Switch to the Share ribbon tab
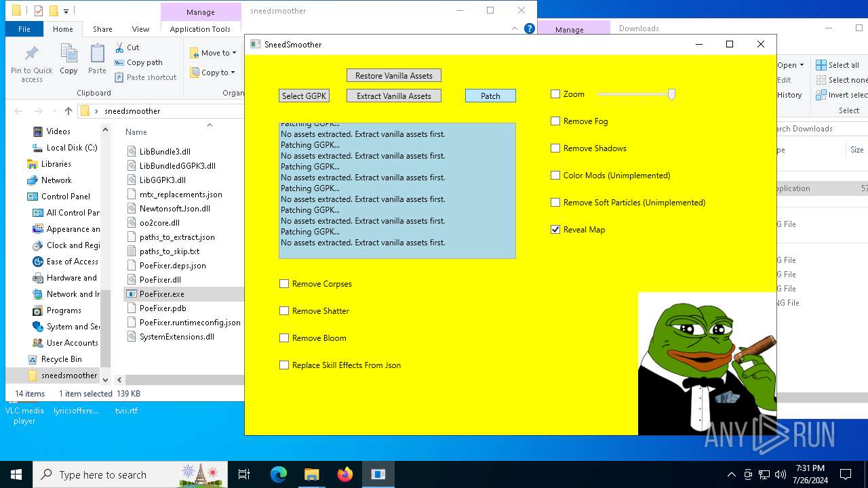Screen dimensions: 868x488 (102, 29)
